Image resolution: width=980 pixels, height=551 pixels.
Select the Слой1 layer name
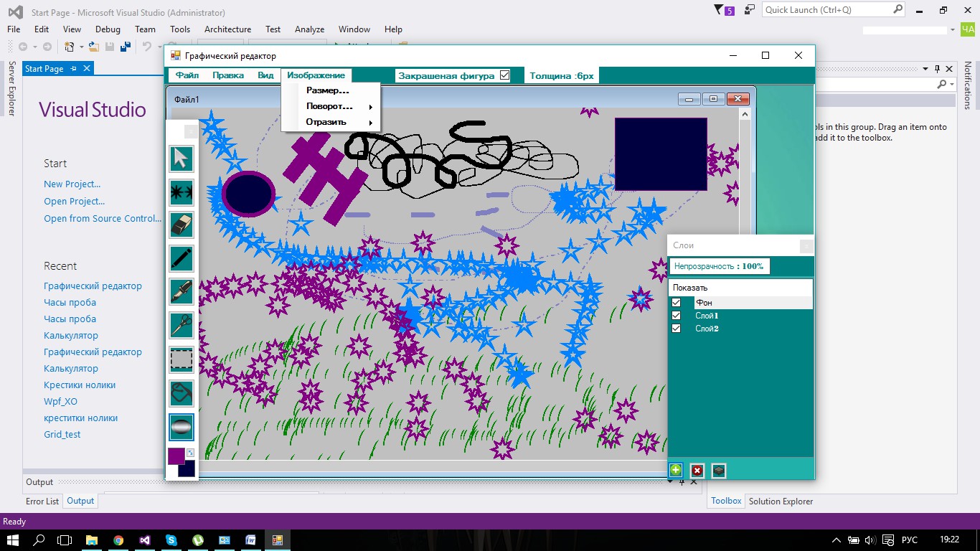[707, 316]
